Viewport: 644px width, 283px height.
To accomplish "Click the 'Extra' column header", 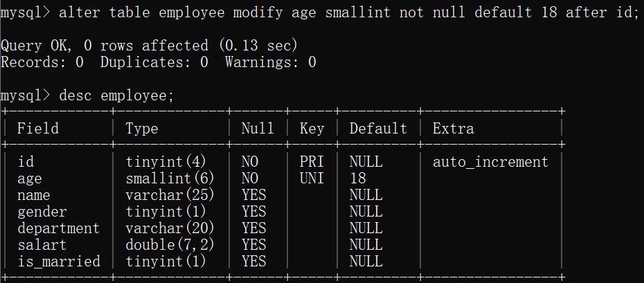I will pyautogui.click(x=453, y=129).
